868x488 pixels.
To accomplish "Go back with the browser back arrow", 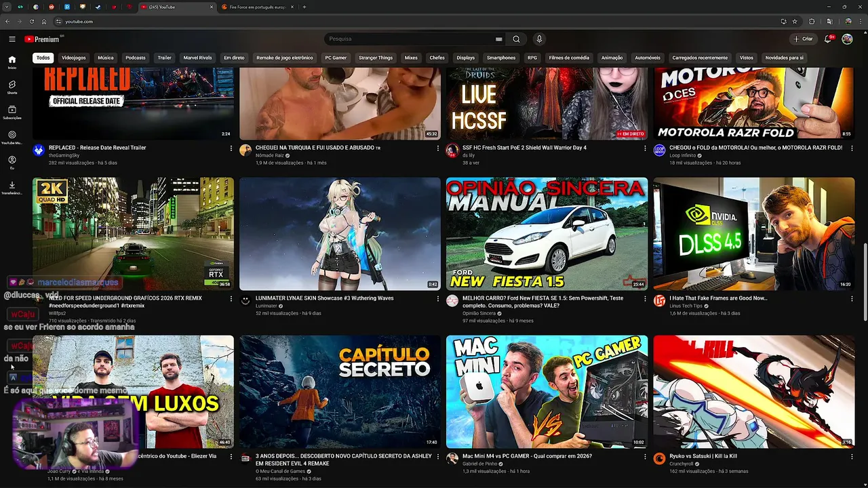I will [x=7, y=22].
